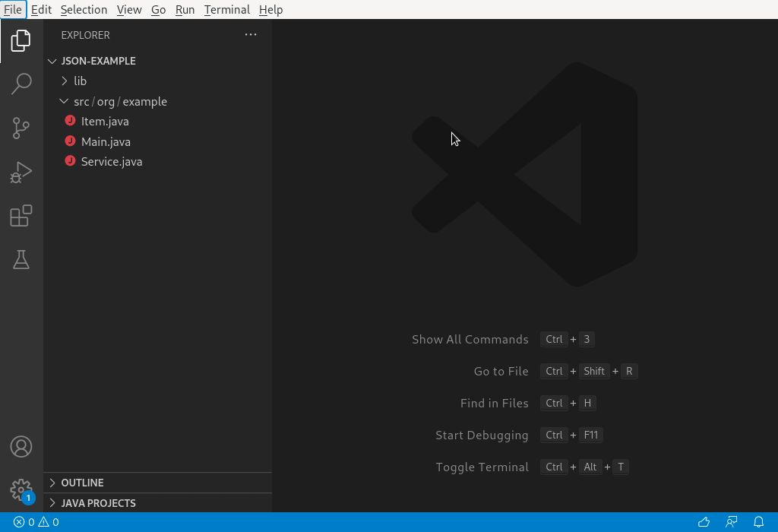Open the Help menu
Image resolution: width=778 pixels, height=532 pixels.
(271, 9)
